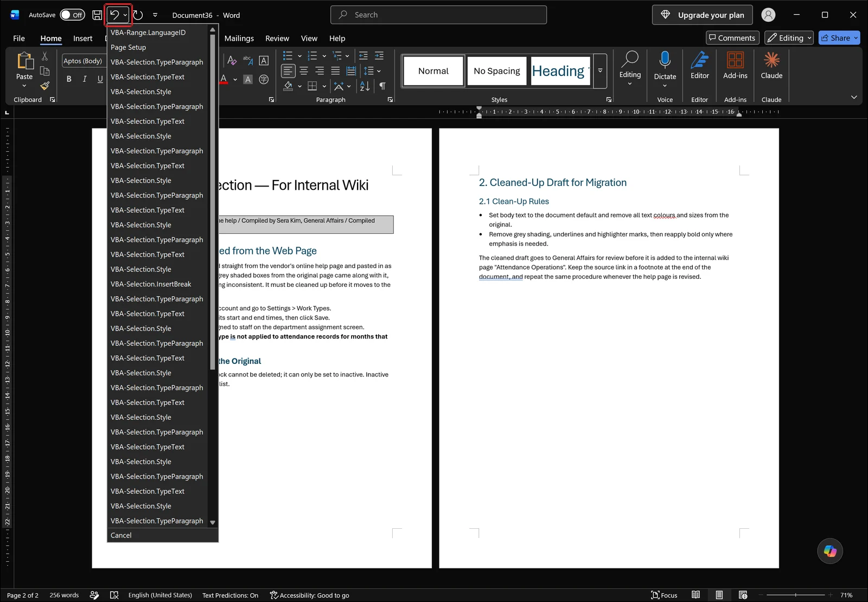Switch to the Review tab
This screenshot has width=868, height=602.
click(x=277, y=39)
